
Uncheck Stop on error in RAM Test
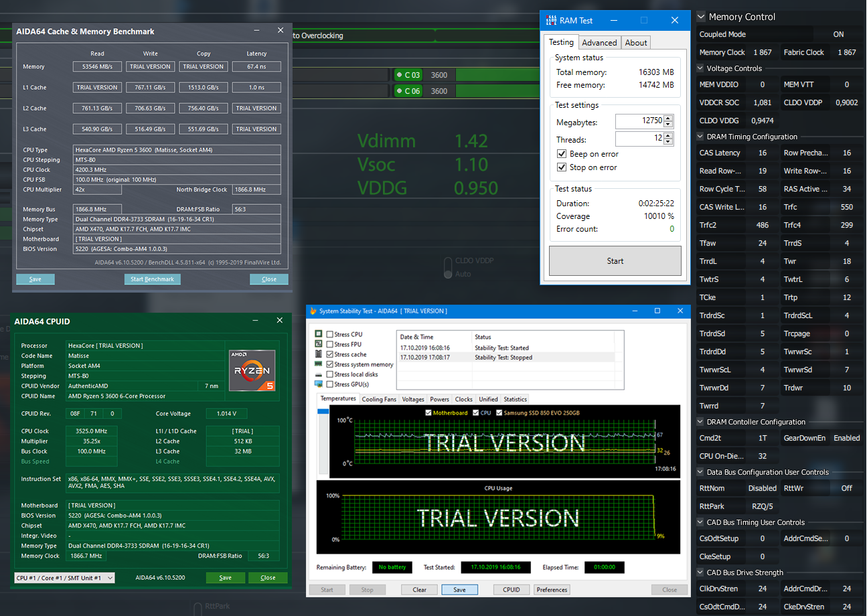point(562,167)
